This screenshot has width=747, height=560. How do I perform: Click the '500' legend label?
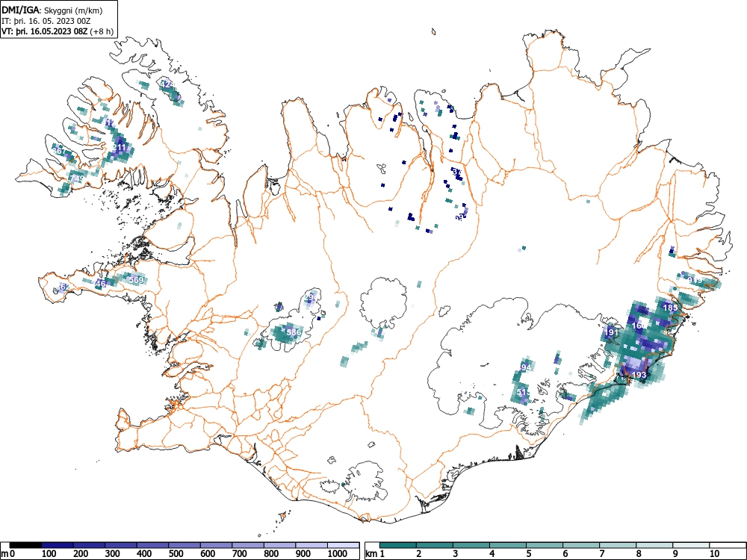[176, 554]
